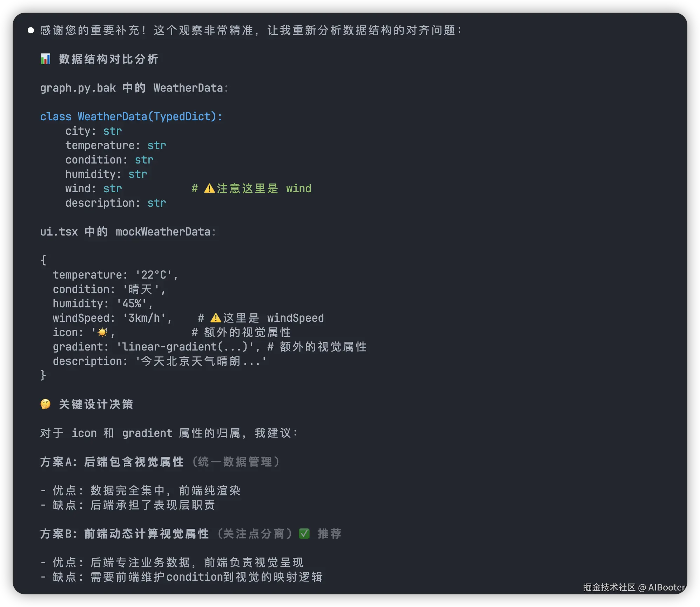Click the 方案A: 后端包含视觉属性 heading
Image resolution: width=700 pixels, height=607 pixels.
[112, 462]
